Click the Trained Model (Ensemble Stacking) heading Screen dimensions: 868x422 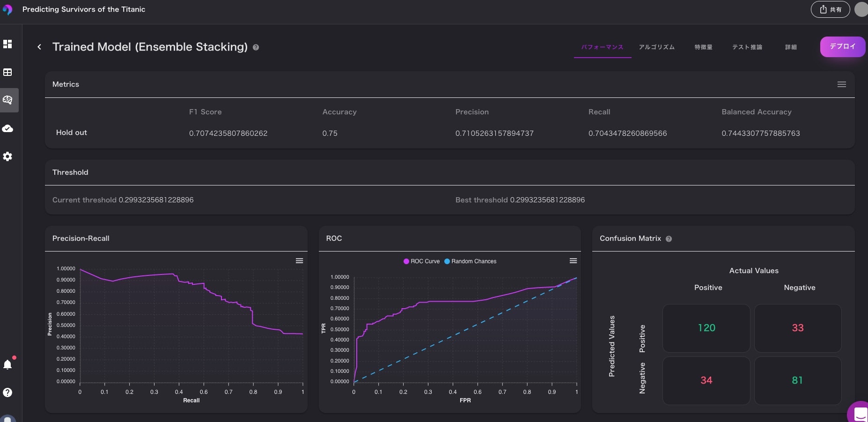click(x=150, y=47)
